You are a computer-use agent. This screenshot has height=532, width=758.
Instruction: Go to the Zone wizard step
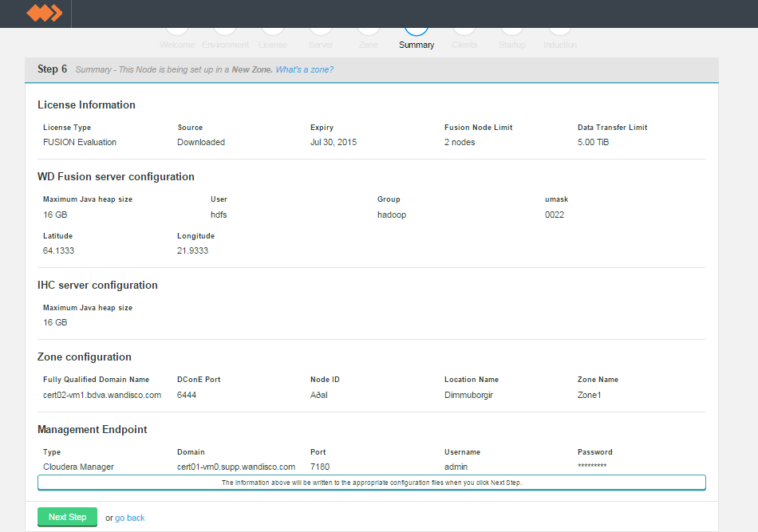[x=369, y=45]
